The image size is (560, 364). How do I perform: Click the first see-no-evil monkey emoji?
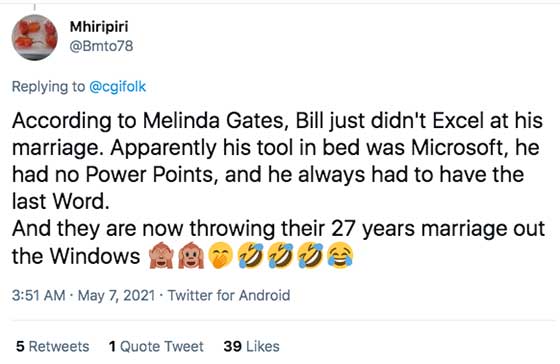point(161,255)
